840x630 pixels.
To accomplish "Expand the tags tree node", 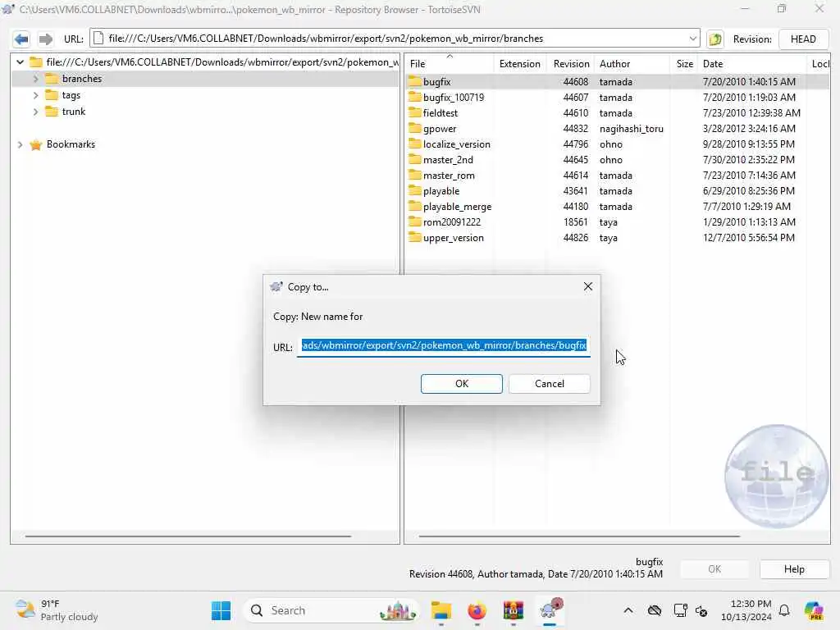I will click(x=35, y=95).
